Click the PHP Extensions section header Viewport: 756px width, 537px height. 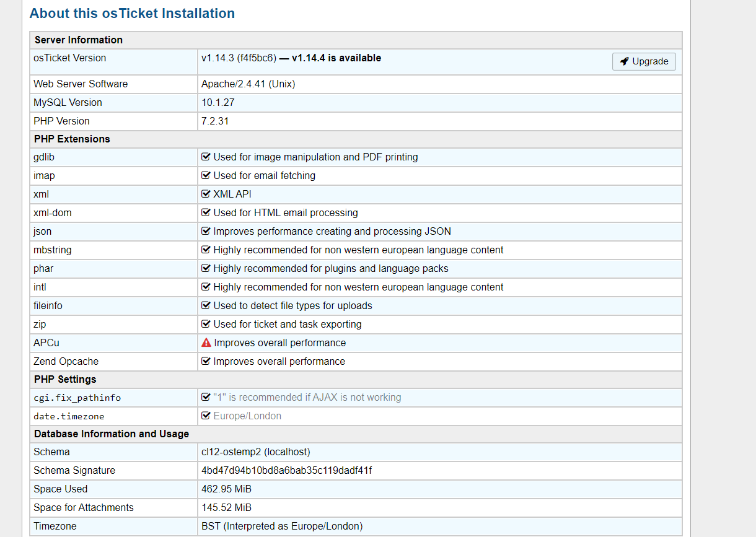(x=72, y=139)
